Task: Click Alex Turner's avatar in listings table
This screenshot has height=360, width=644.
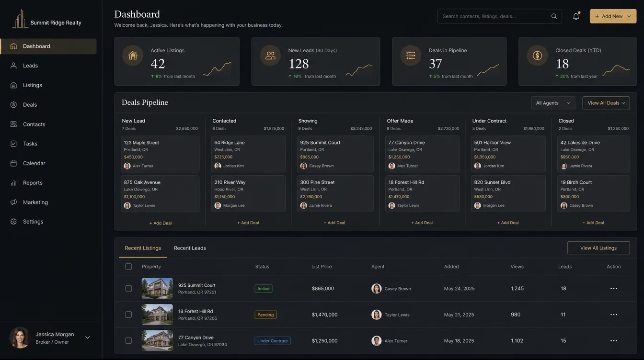Action: pyautogui.click(x=377, y=341)
